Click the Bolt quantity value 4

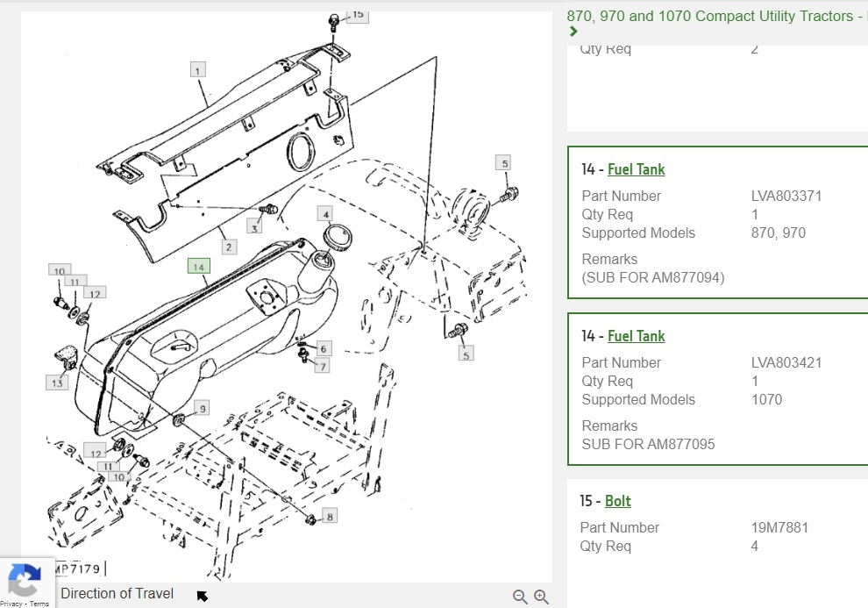[755, 547]
